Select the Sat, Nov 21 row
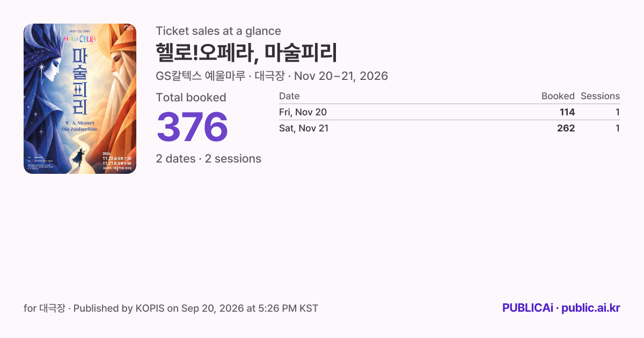The width and height of the screenshot is (644, 338). pos(449,128)
